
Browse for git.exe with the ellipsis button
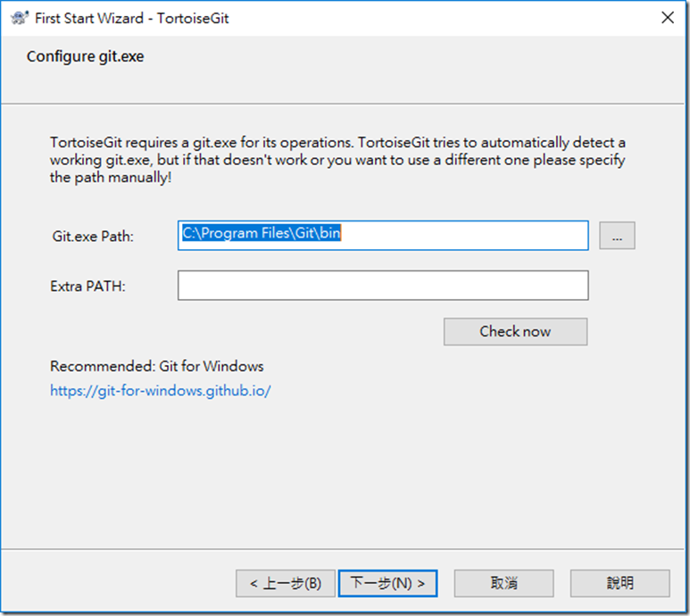tap(617, 236)
